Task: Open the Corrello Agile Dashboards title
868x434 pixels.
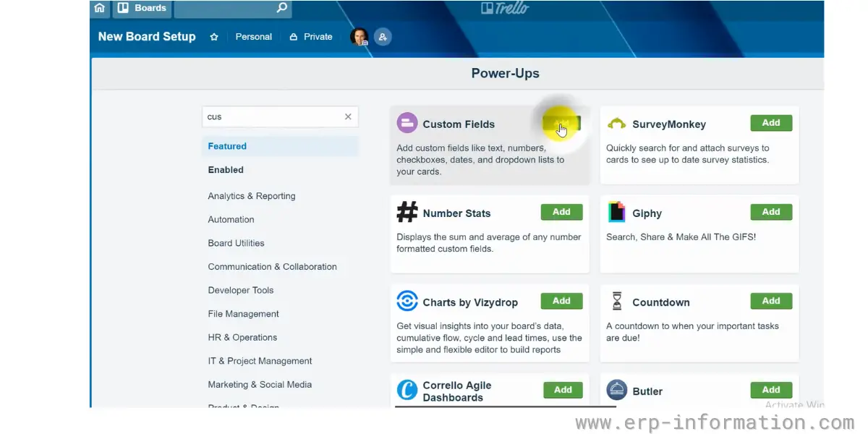Action: (457, 391)
